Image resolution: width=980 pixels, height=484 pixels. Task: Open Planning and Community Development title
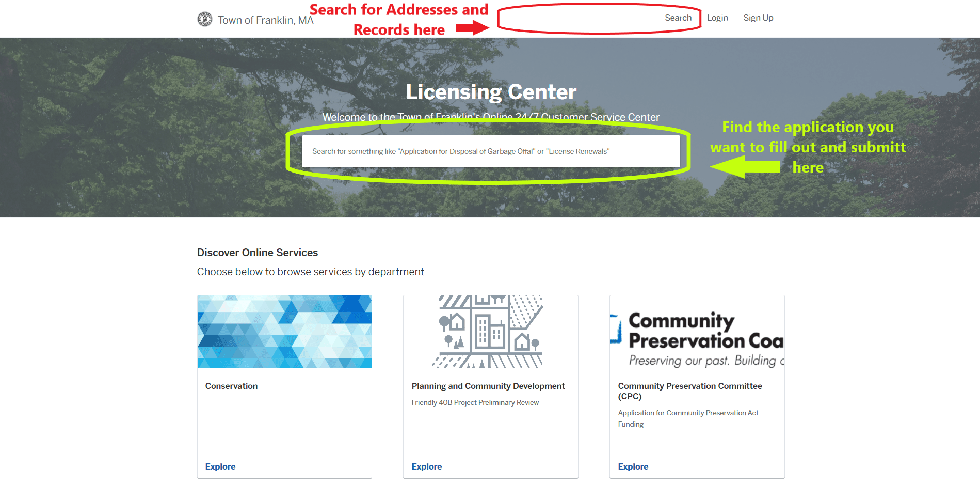click(x=488, y=386)
